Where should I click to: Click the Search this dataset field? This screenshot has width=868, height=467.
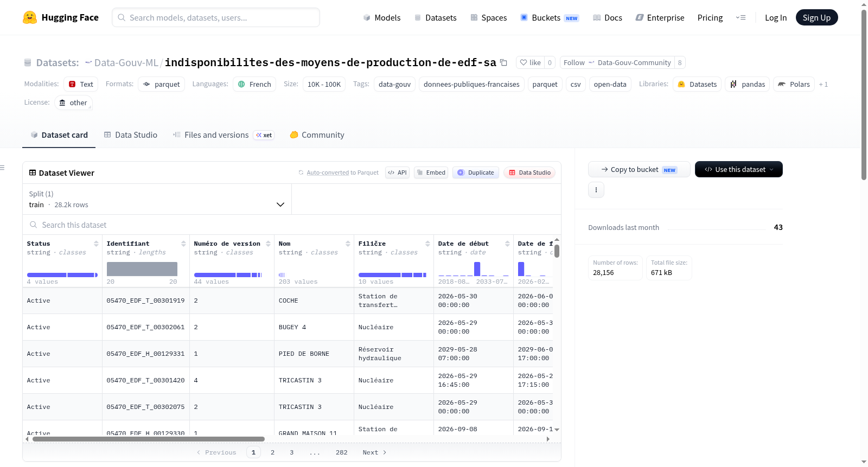(x=292, y=225)
